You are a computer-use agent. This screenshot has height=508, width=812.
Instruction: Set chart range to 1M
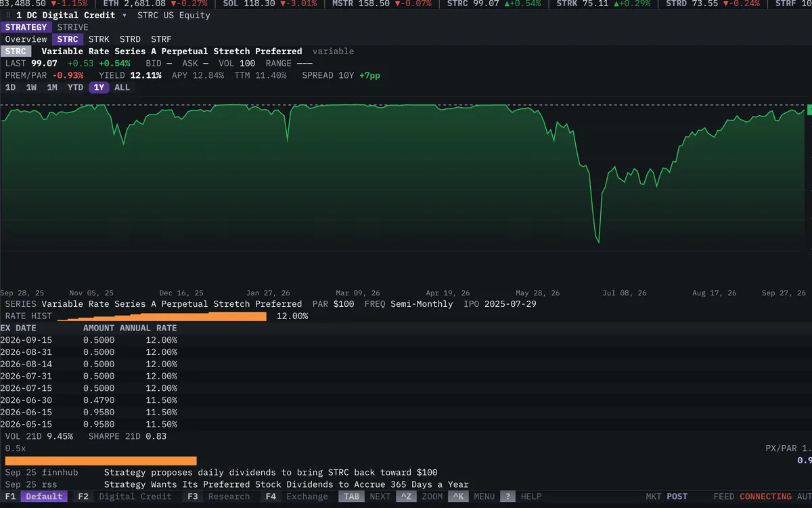coord(52,87)
